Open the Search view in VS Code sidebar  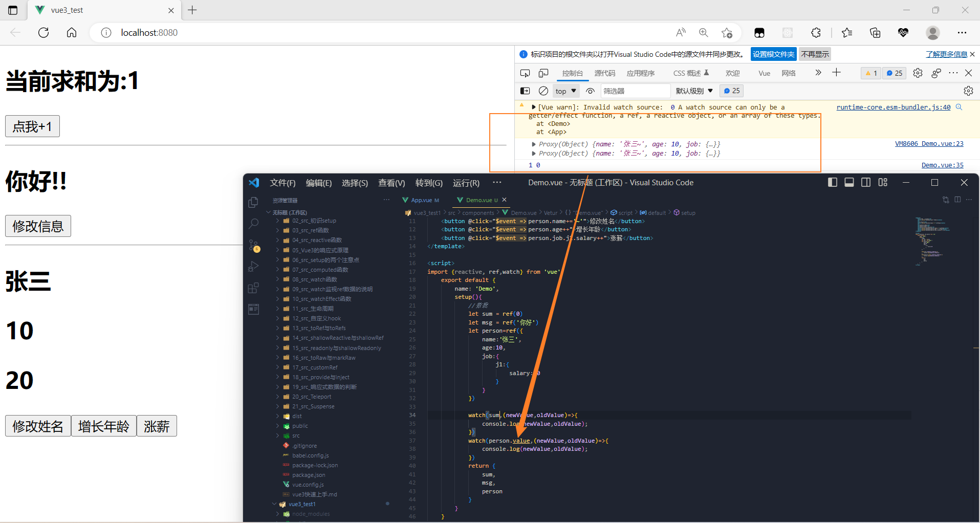[x=253, y=223]
